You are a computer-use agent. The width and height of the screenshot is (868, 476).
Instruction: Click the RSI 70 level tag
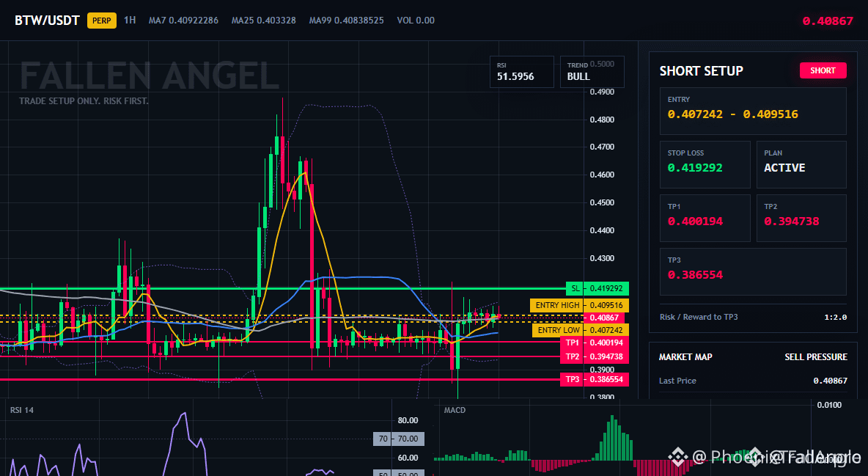point(399,439)
